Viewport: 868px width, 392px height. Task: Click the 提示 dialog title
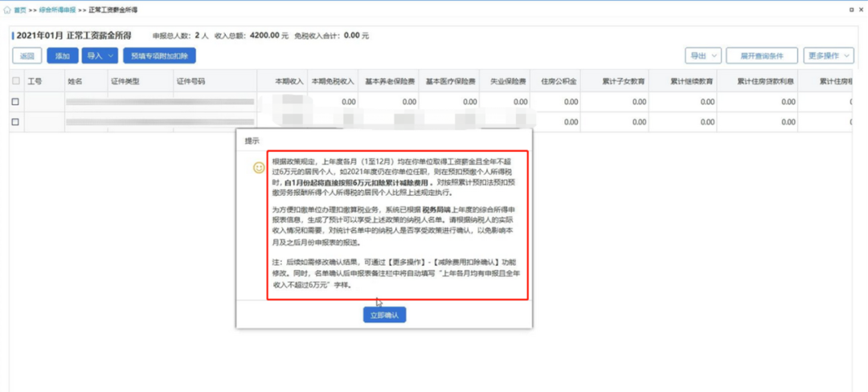pyautogui.click(x=252, y=141)
